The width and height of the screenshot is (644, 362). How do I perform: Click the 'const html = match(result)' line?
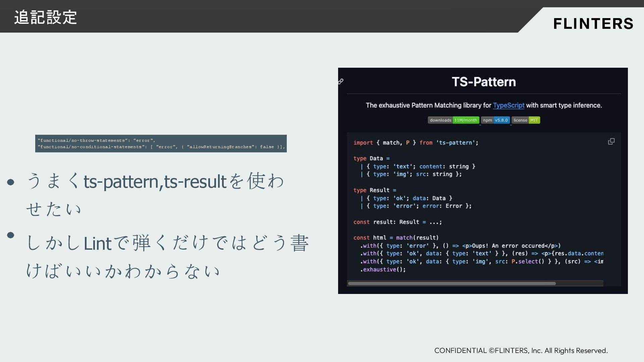(x=396, y=238)
